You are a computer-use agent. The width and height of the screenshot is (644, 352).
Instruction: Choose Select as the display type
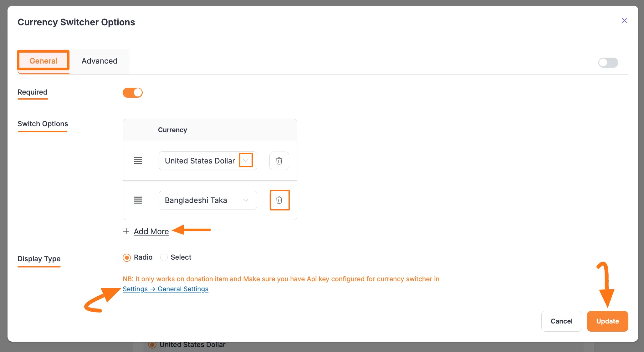click(x=164, y=257)
